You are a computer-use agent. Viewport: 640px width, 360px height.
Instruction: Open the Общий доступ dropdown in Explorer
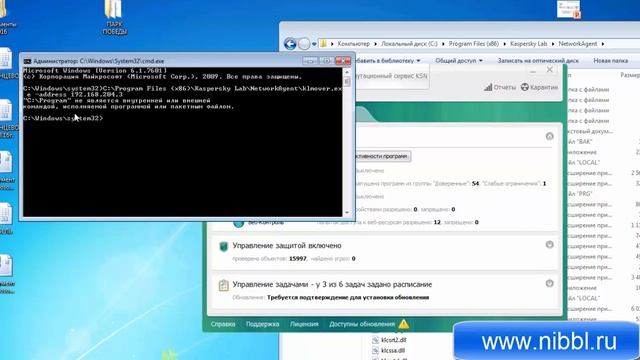[x=459, y=60]
